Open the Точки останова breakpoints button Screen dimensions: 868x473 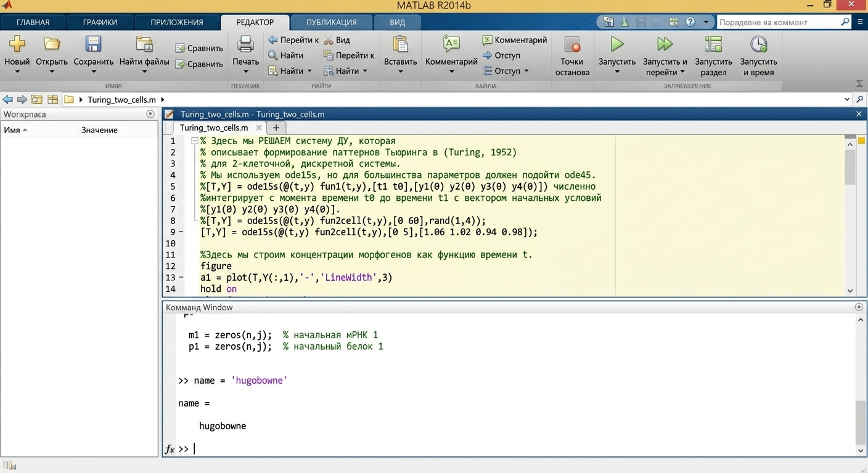click(x=572, y=55)
